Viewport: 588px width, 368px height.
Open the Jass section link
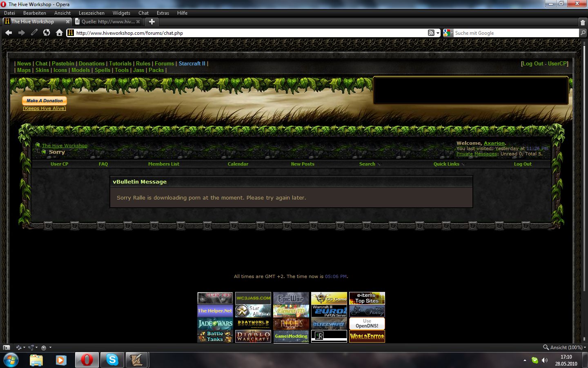(x=138, y=70)
